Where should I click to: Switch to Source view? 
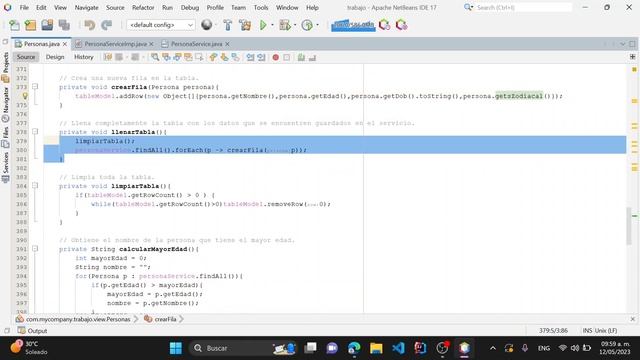[x=26, y=57]
